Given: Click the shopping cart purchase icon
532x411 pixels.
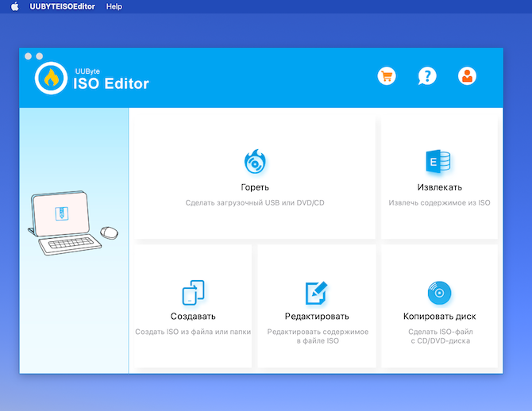Looking at the screenshot, I should tap(387, 76).
